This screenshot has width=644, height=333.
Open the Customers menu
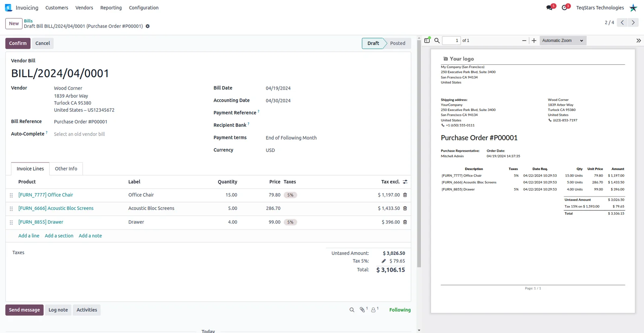pyautogui.click(x=57, y=8)
